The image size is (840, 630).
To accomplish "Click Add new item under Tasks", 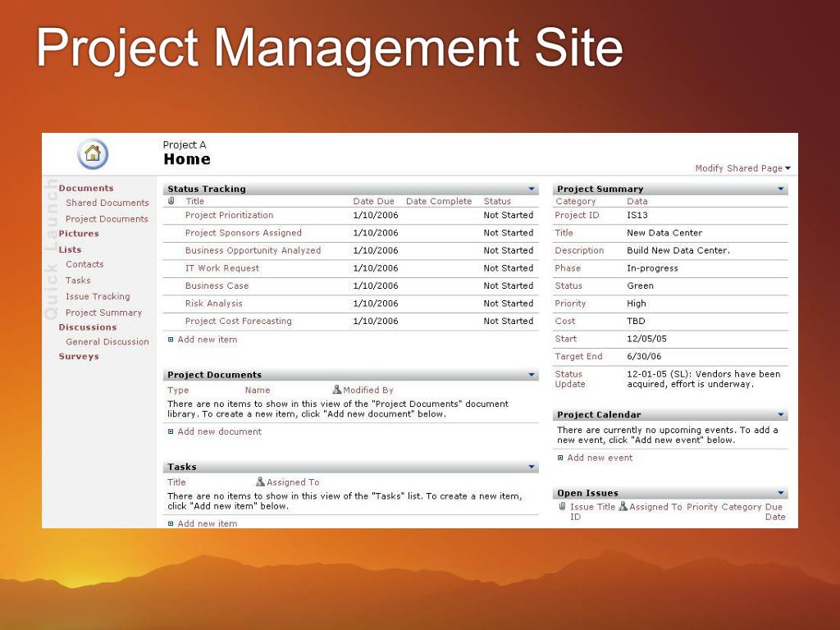I will [208, 523].
